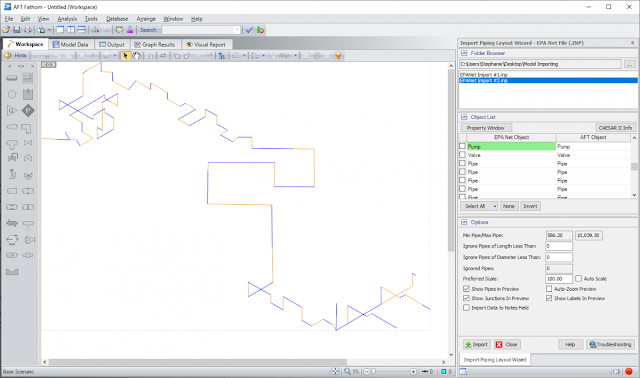Save the model using floppy disk icon
Viewport: 640px width, 378px height.
[17, 30]
